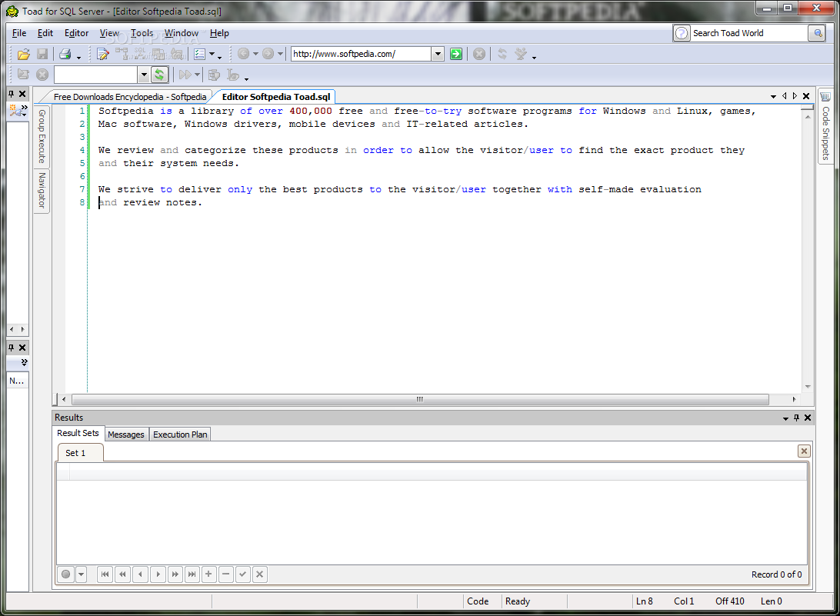This screenshot has height=616, width=840.
Task: Open the document tabs list dropdown arrow
Action: [773, 96]
